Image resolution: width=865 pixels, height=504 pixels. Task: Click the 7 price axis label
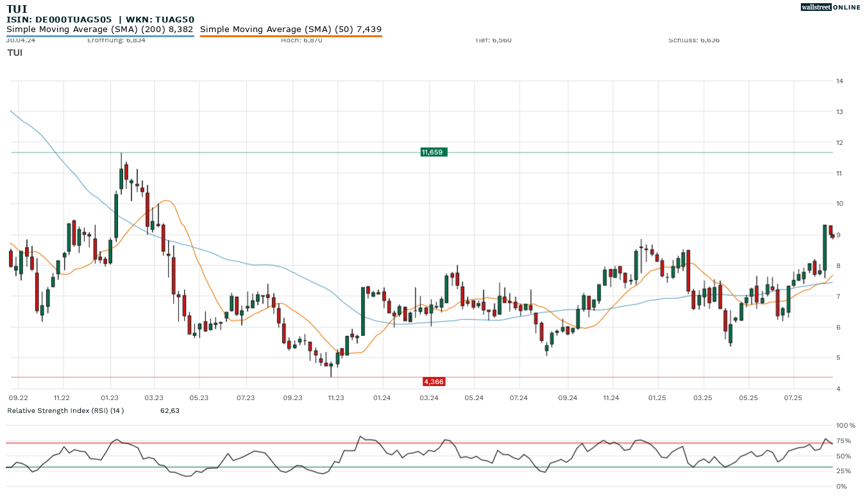838,296
